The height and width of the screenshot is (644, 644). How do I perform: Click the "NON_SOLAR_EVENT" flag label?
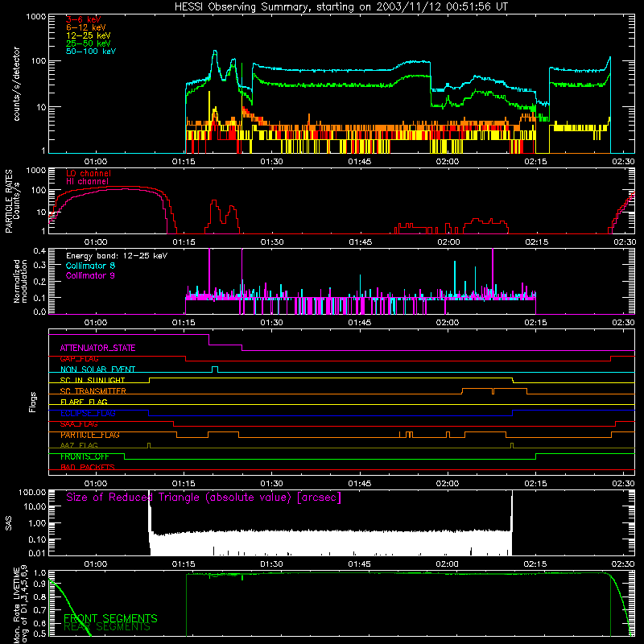[x=97, y=369]
